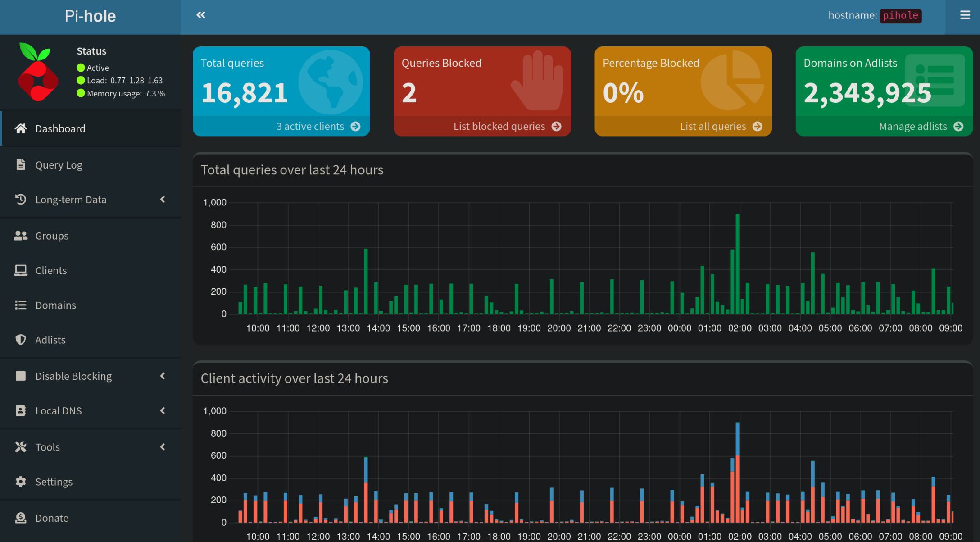Click the Load 0.77 1.28 1.63 status line
980x542 pixels.
click(x=120, y=80)
